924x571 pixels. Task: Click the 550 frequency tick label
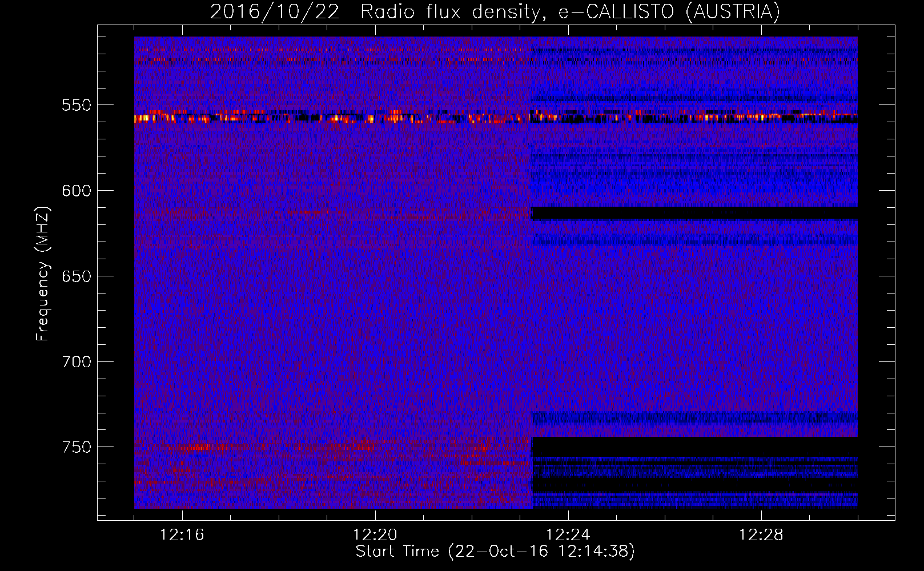pyautogui.click(x=77, y=105)
